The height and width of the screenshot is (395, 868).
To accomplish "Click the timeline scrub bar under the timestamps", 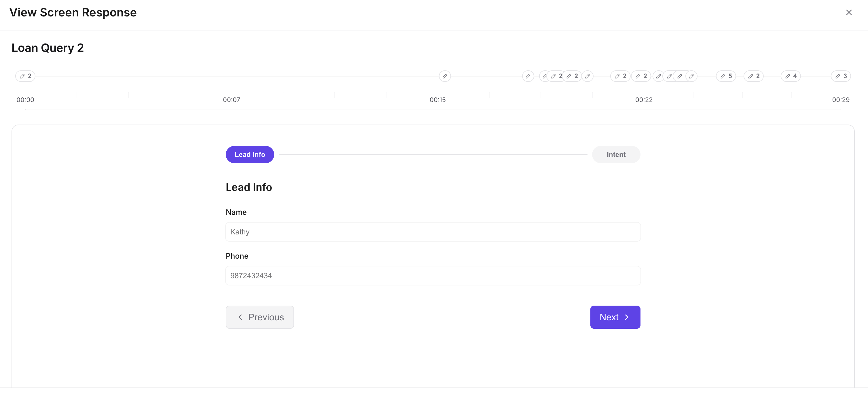I will pos(433,109).
